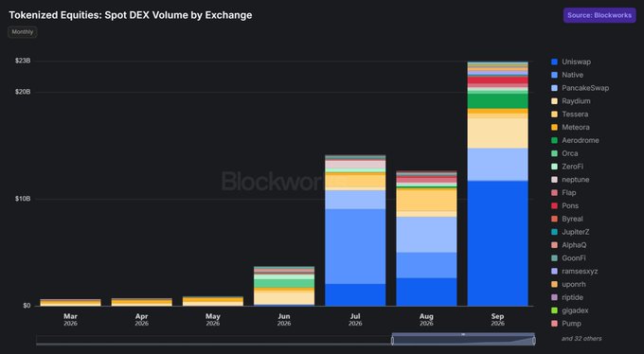
Task: Select the riptide legend entry
Action: (x=567, y=297)
